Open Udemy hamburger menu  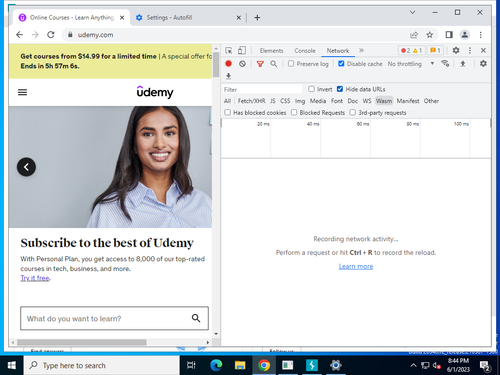22,92
